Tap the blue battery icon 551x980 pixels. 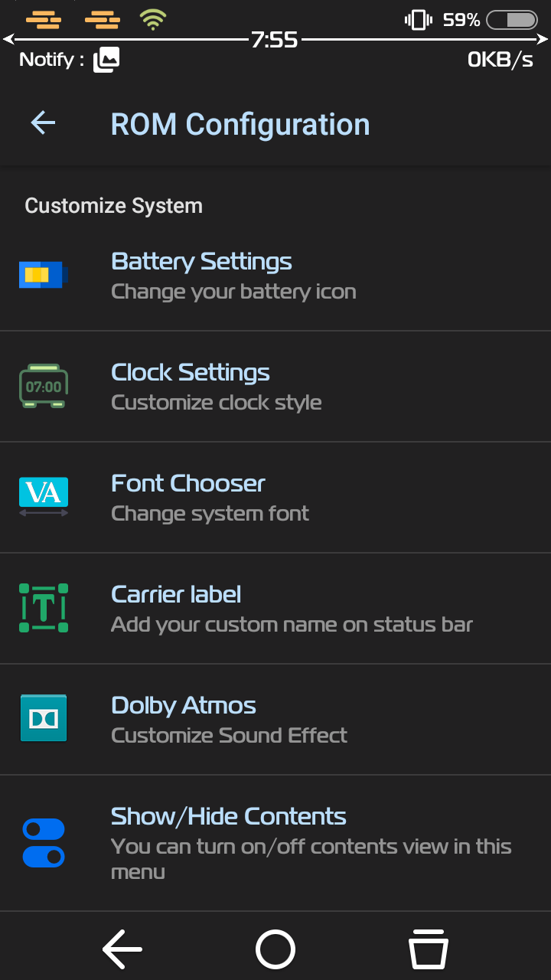tap(44, 275)
